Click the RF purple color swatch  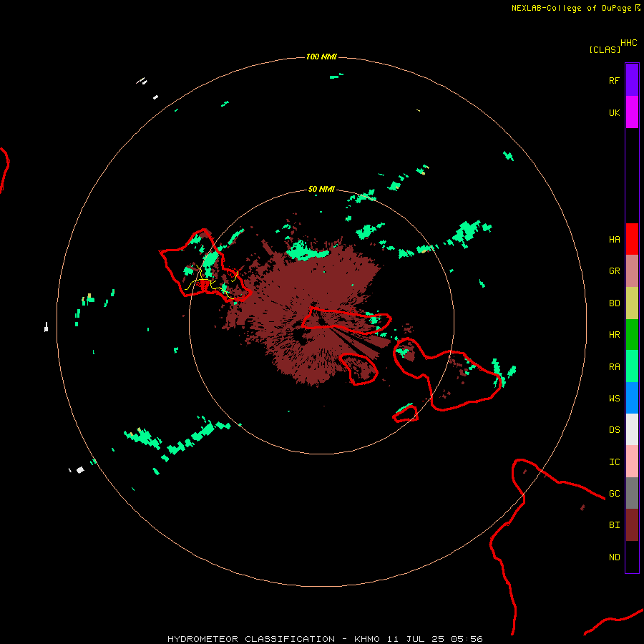[x=632, y=80]
